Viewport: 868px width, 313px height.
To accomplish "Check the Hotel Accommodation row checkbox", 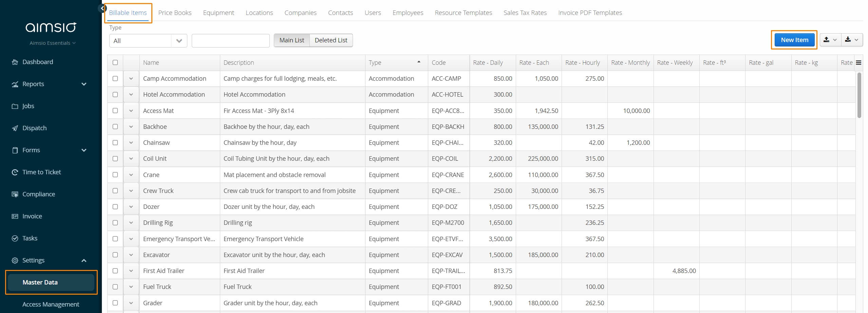I will (x=115, y=95).
